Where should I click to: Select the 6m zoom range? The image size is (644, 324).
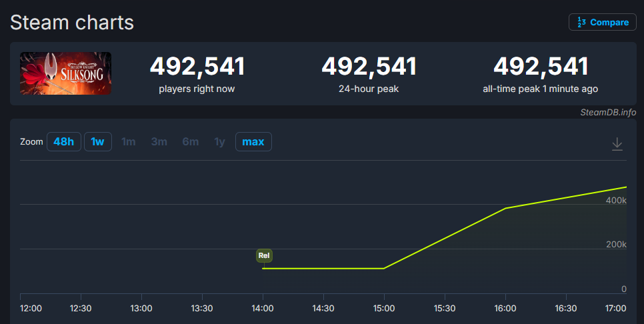click(191, 142)
